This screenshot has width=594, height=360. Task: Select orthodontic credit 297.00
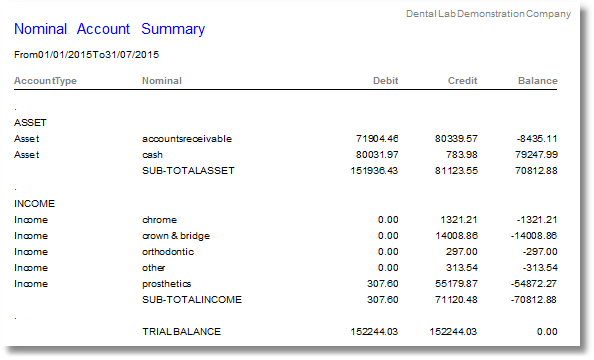point(461,252)
